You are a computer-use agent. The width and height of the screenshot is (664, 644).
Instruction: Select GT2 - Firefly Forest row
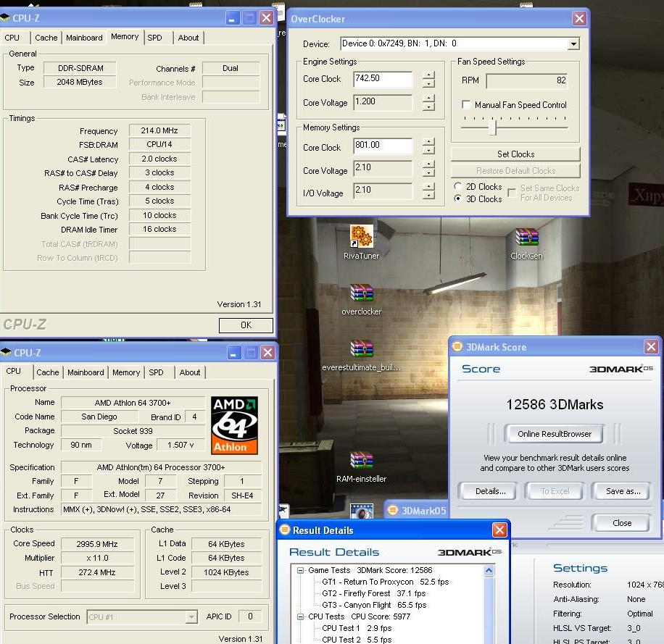373,593
